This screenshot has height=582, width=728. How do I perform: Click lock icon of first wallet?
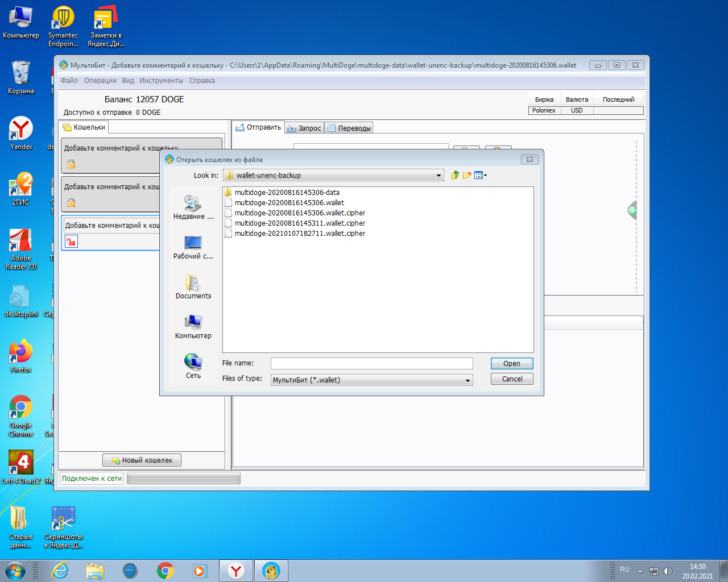tap(71, 164)
